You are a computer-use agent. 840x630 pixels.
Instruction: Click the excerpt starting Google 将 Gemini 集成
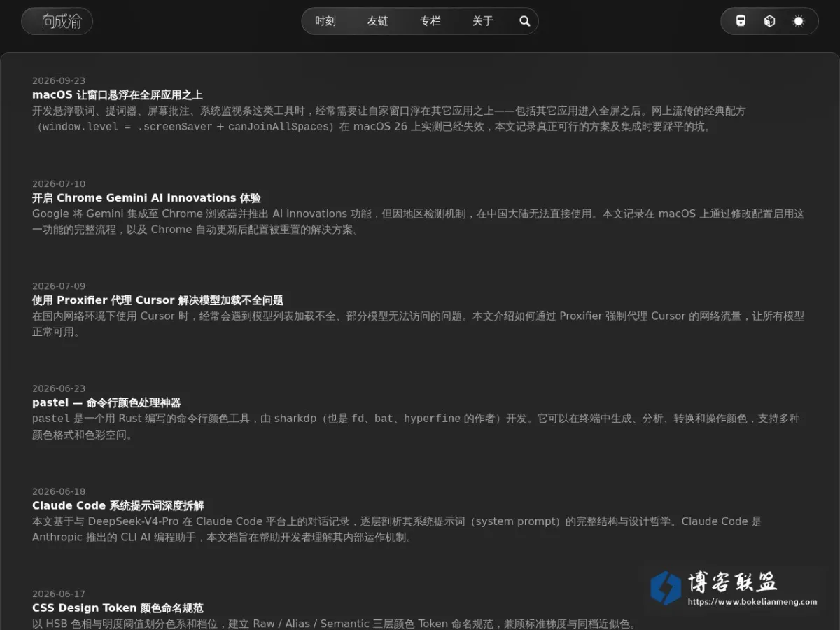pos(419,221)
